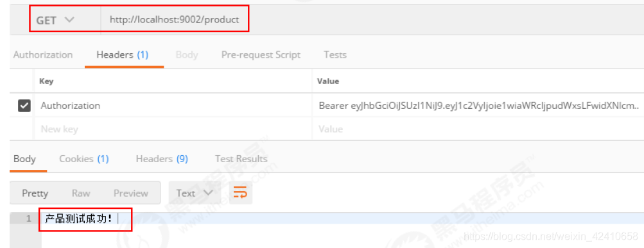Image resolution: width=644 pixels, height=248 pixels.
Task: Uncheck the Authorization header checkbox
Action: pos(24,106)
